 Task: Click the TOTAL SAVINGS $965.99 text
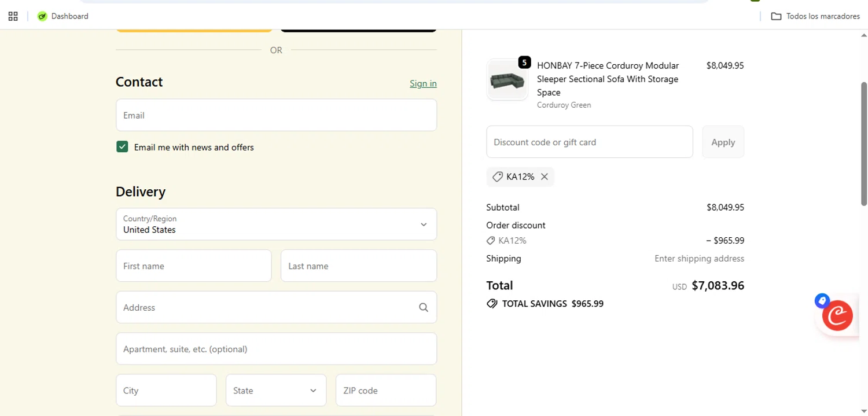click(553, 304)
